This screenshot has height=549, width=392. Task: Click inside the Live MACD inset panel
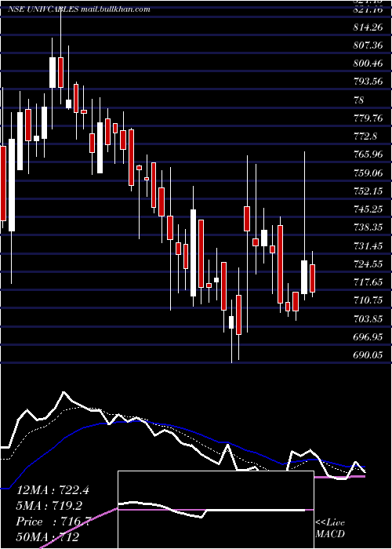tap(216, 510)
